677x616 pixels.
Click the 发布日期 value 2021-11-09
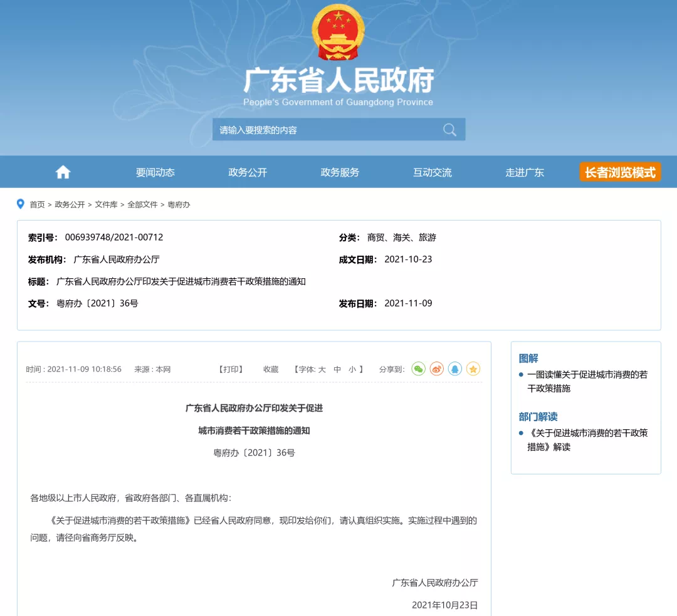408,303
